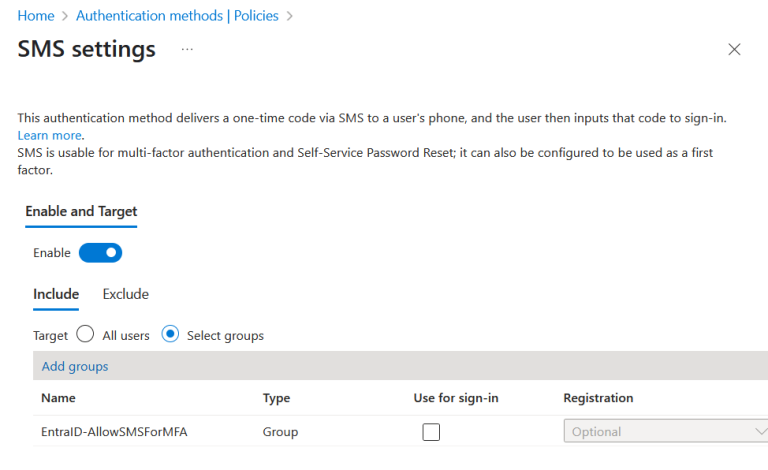Open the Learn more link
The image size is (768, 470).
tap(49, 135)
